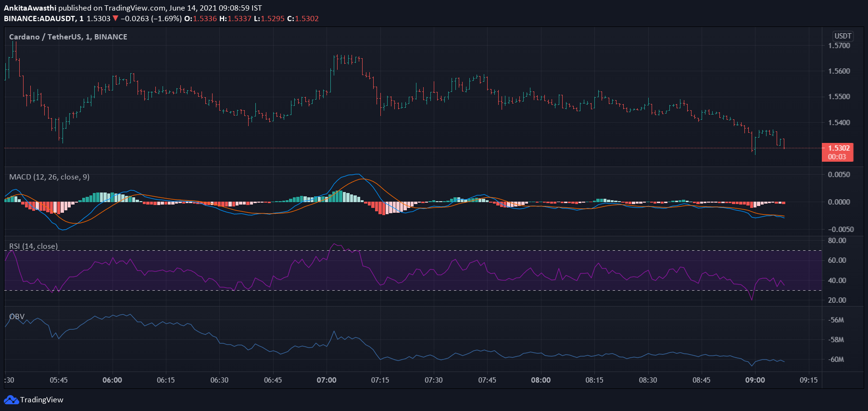The image size is (868, 411).
Task: Click the 1.5700 price axis label
Action: [839, 46]
